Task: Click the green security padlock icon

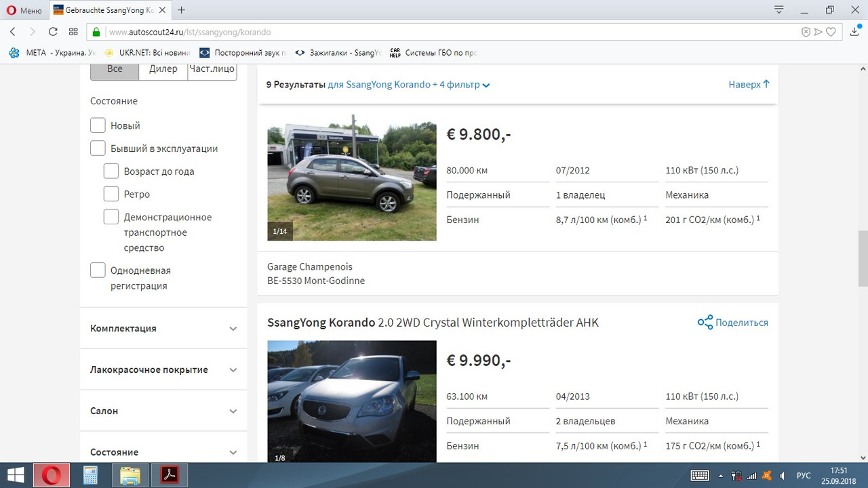Action: pos(96,32)
